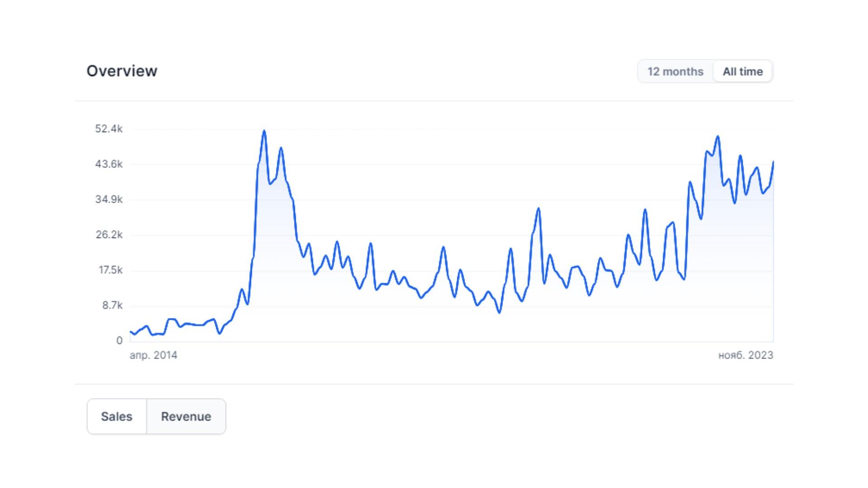Click the chart line's starting leftmost point
Screen dimensions: 868x488
[x=131, y=332]
